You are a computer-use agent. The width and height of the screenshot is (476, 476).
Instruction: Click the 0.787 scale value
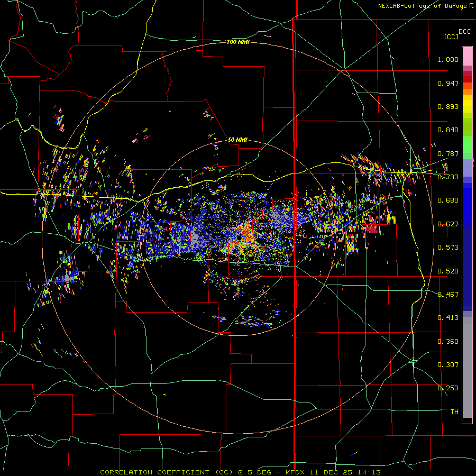click(x=448, y=153)
